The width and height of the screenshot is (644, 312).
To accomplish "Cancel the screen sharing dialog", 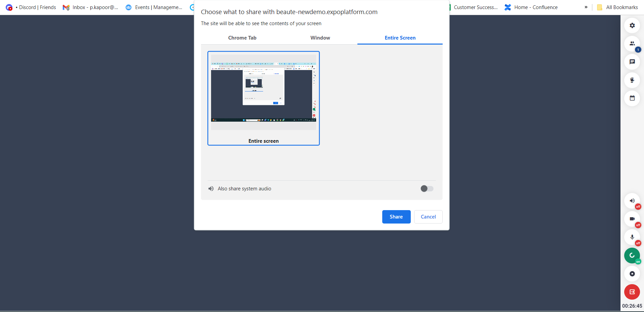I will click(x=428, y=217).
